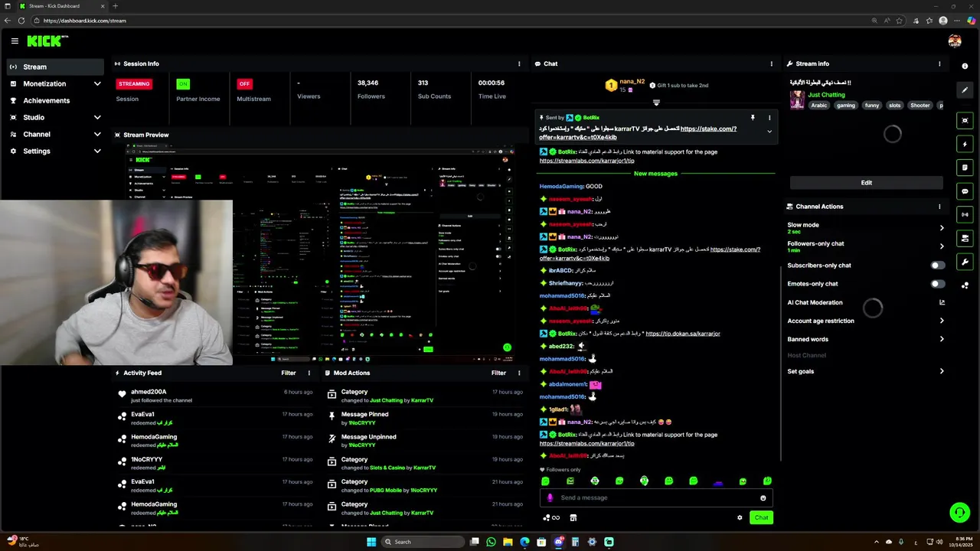Open the Session Info three-dot menu
Screen dimensions: 980x551
click(x=519, y=64)
